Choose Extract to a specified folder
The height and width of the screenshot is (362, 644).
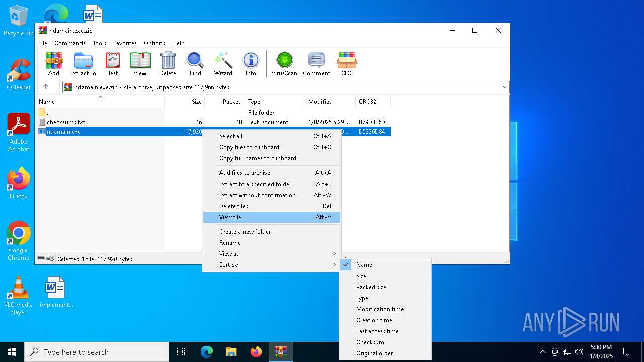coord(272,184)
